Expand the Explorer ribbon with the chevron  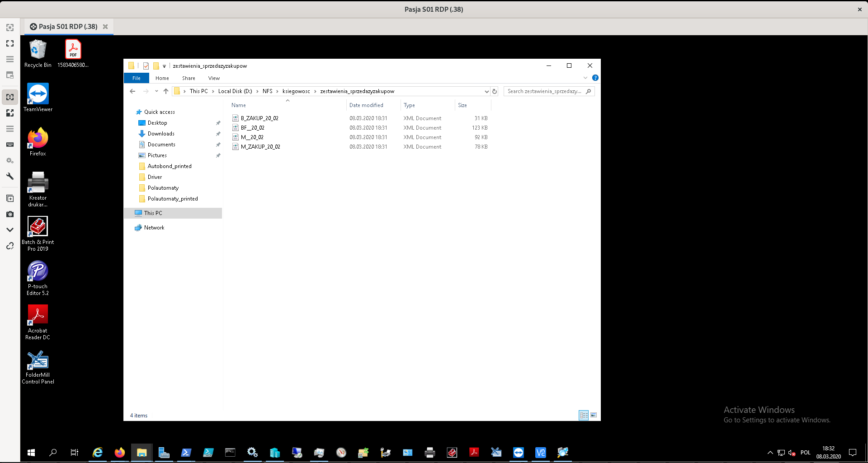pos(585,78)
